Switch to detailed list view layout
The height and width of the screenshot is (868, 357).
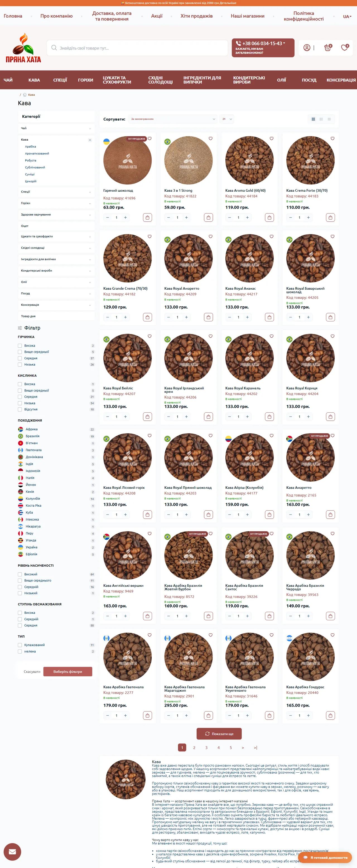click(321, 119)
